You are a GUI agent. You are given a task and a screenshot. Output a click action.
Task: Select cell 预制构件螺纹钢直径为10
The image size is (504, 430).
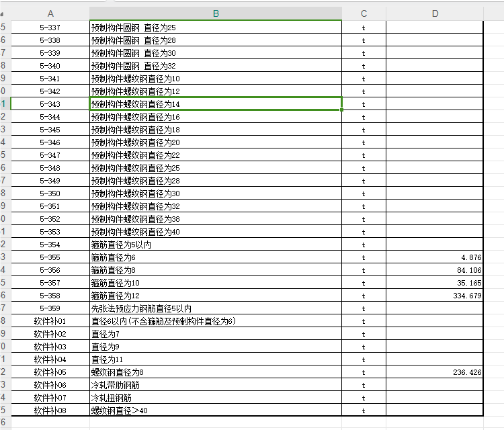(x=216, y=79)
